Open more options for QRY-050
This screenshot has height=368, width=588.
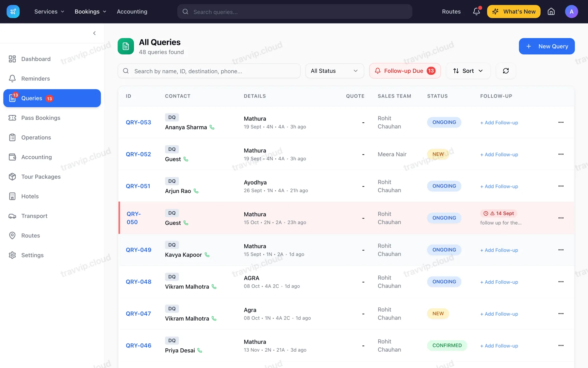(561, 218)
